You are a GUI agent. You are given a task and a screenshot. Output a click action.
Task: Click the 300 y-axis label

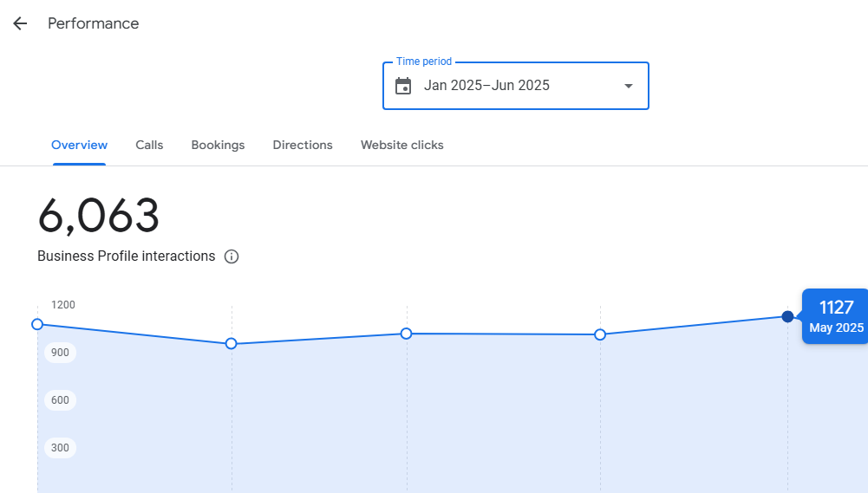[61, 448]
